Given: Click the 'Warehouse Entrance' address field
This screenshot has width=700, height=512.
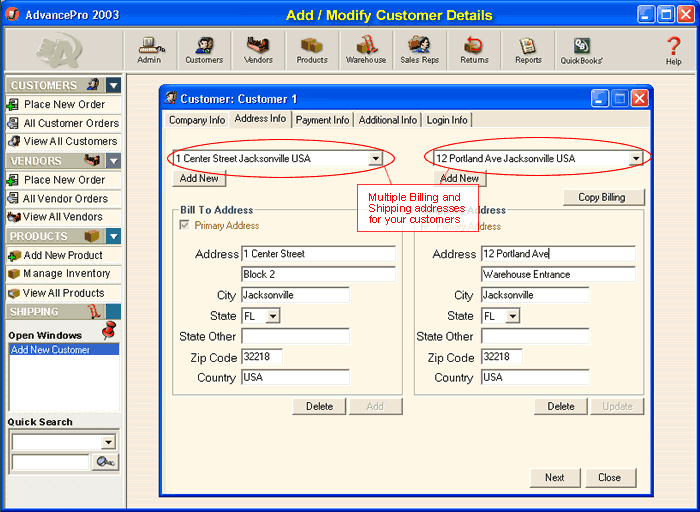Looking at the screenshot, I should [558, 274].
